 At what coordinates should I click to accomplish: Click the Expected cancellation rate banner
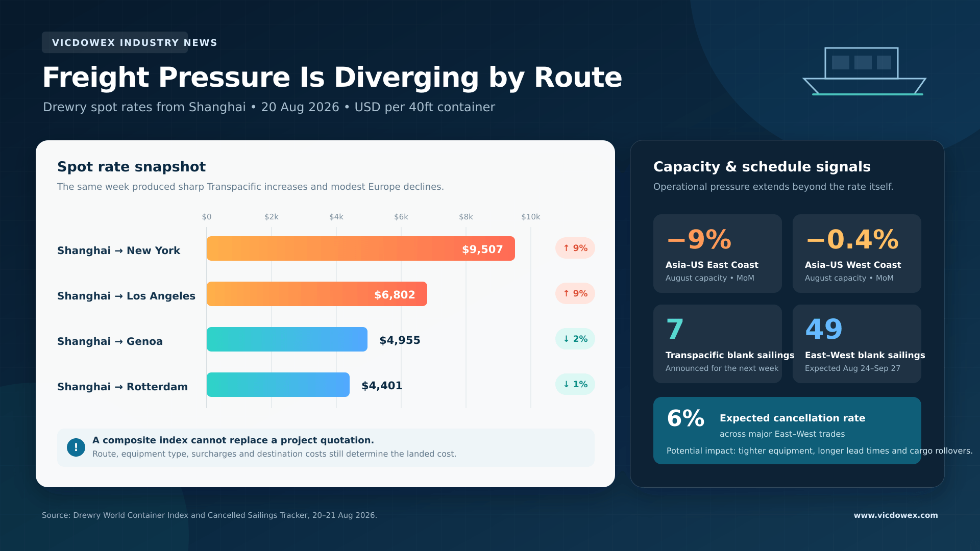[787, 431]
